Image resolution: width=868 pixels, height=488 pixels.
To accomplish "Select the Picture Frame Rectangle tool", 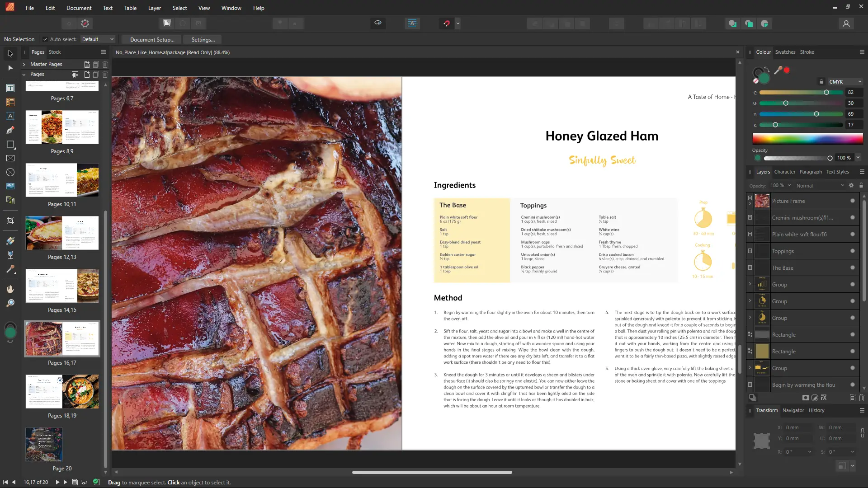I will [10, 158].
